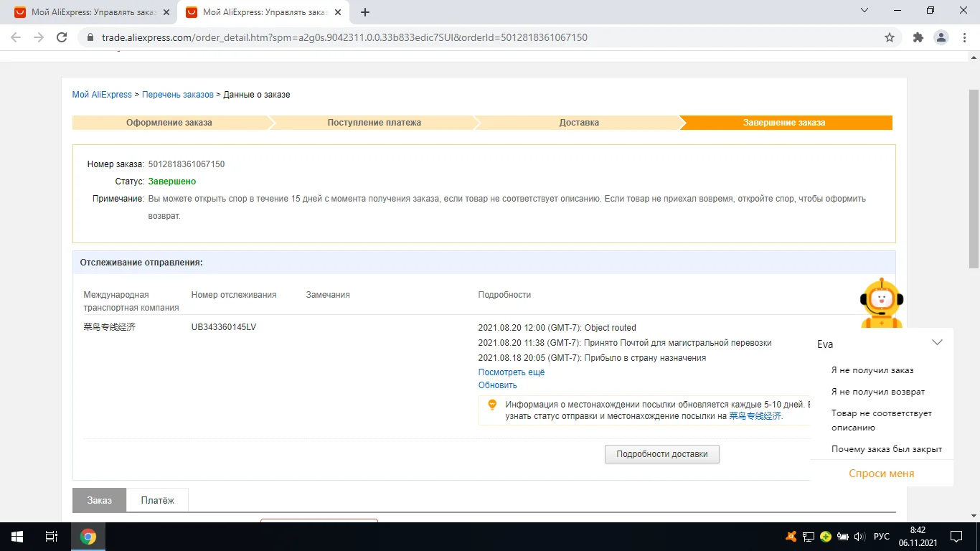This screenshot has height=551, width=980.
Task: Reload the AliExpress order page
Action: coord(62,37)
